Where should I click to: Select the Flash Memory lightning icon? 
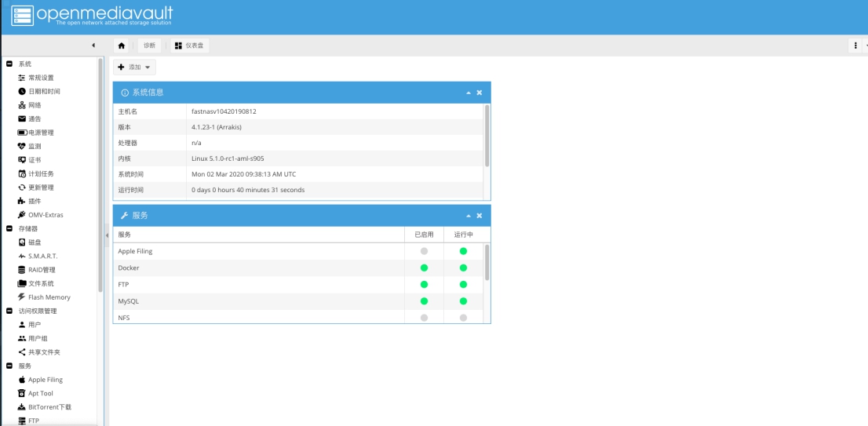[x=22, y=297]
